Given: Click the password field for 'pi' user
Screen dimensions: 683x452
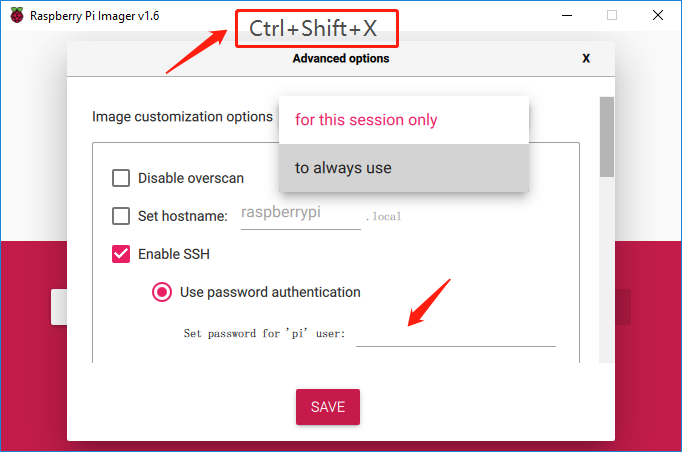Looking at the screenshot, I should [x=455, y=334].
